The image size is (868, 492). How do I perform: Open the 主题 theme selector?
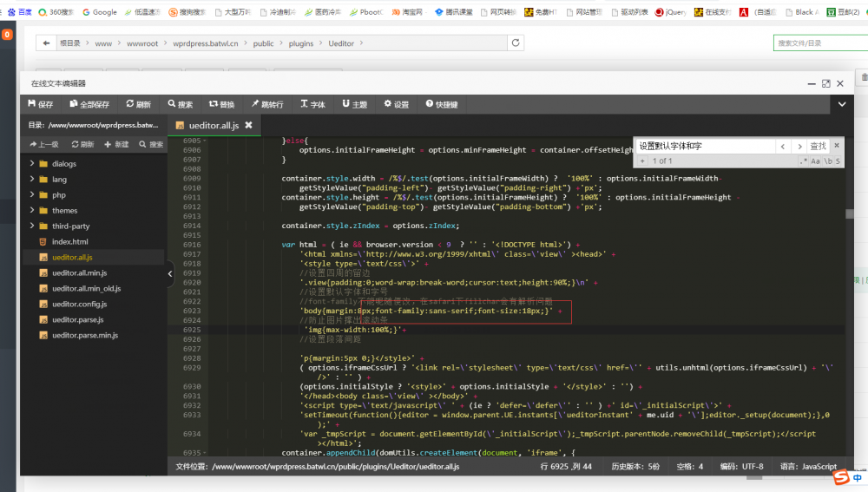(x=354, y=104)
